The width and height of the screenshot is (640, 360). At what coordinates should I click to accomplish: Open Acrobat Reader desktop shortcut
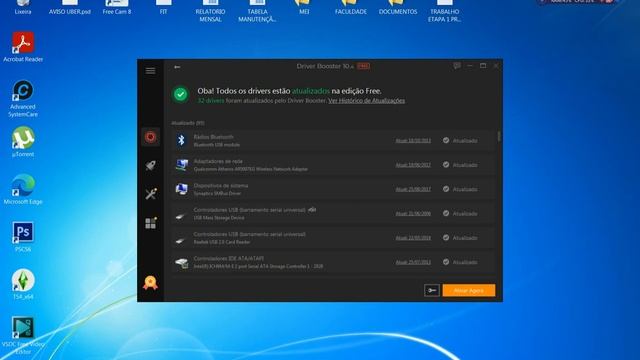click(23, 47)
